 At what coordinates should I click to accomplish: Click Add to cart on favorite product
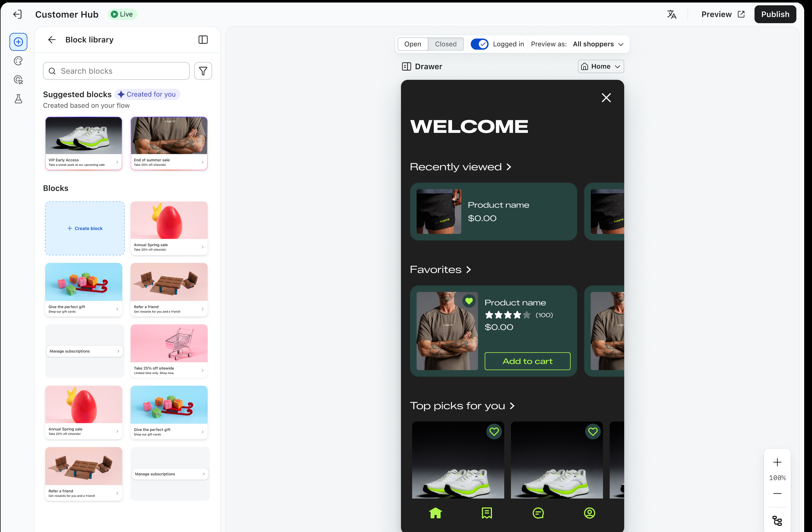pyautogui.click(x=527, y=361)
